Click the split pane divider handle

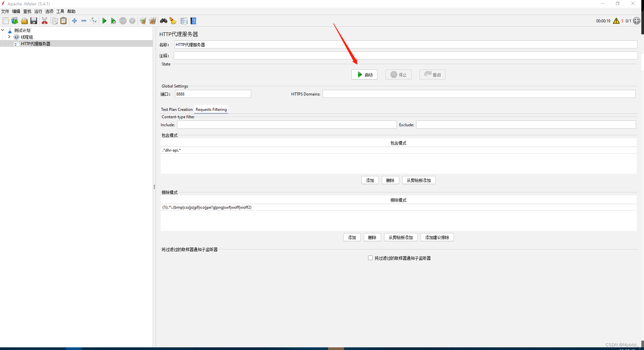(154, 187)
